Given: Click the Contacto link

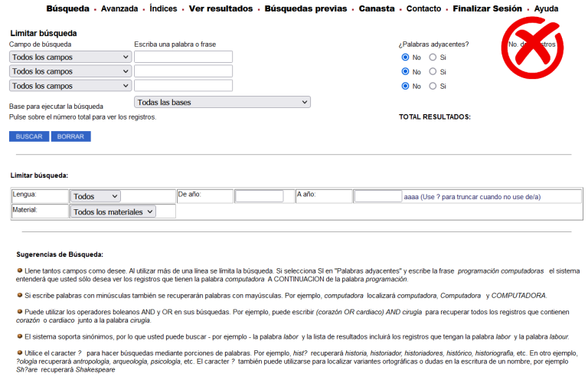Looking at the screenshot, I should pyautogui.click(x=423, y=8).
